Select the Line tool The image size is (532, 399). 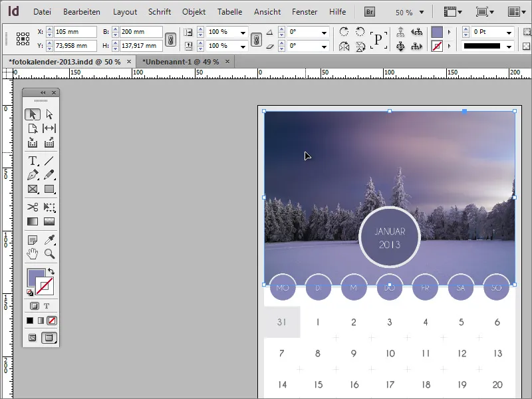click(49, 160)
